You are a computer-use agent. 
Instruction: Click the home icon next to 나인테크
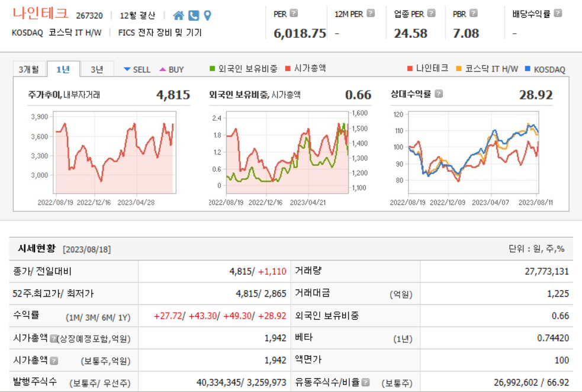(x=179, y=15)
